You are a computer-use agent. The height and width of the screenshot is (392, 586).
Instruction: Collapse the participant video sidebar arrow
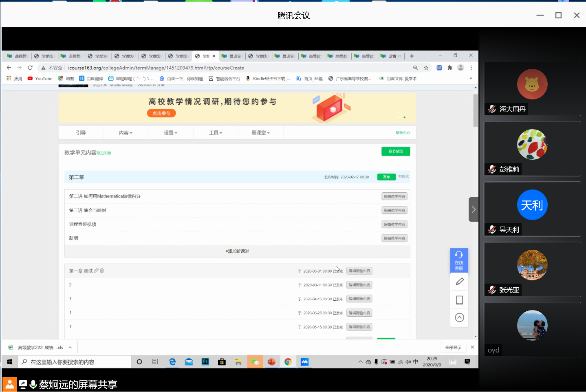tap(473, 209)
